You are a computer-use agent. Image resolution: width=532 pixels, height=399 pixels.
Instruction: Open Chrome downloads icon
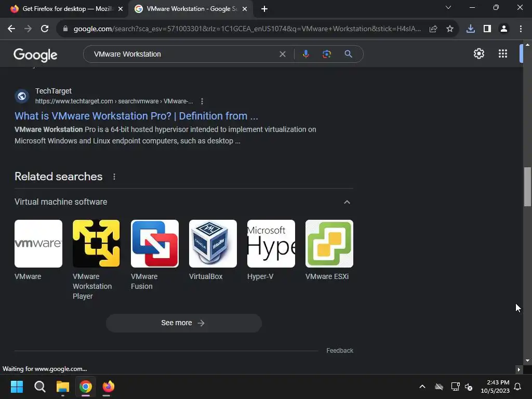(x=471, y=29)
